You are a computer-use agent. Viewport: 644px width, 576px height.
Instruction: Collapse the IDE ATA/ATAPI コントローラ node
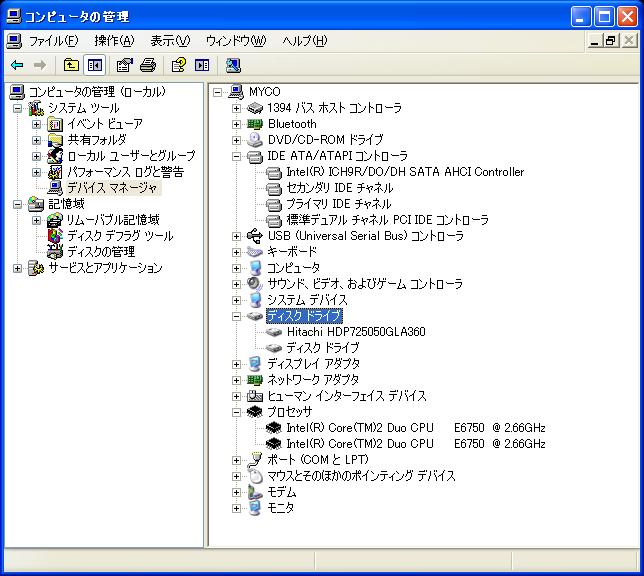236,156
